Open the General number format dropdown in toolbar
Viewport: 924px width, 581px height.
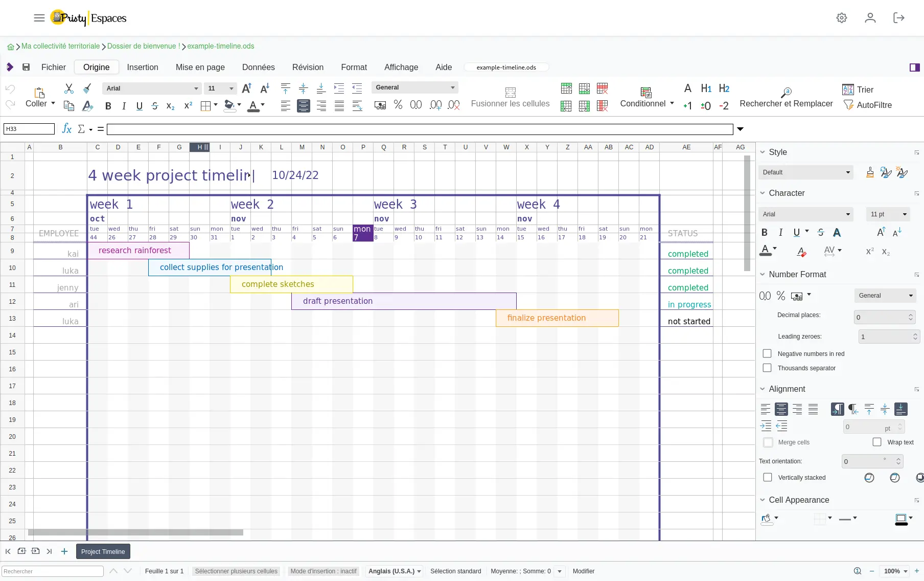(x=415, y=87)
